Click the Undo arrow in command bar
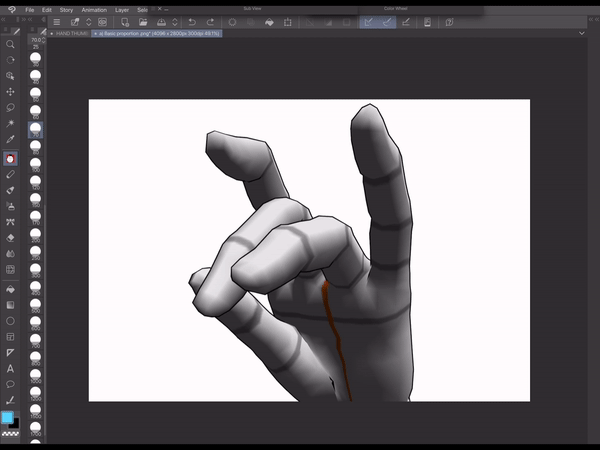Viewport: 600px width, 450px height. point(192,21)
